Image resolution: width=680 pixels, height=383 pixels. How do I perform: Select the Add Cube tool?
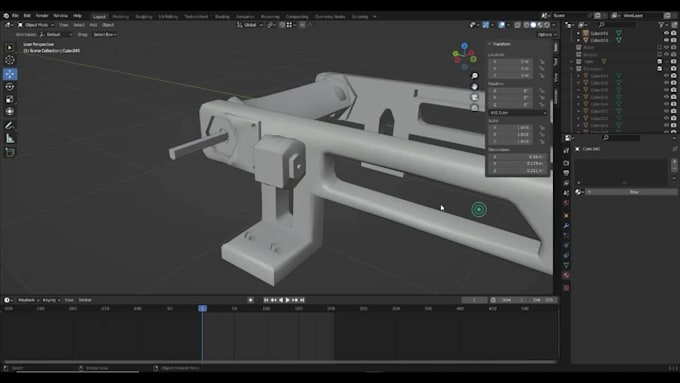pos(10,152)
